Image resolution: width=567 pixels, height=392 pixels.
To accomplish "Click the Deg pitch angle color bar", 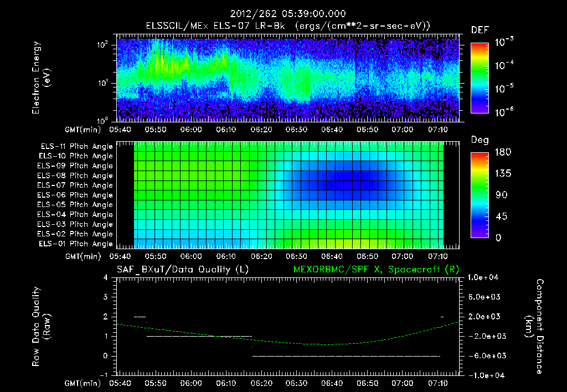I will [480, 195].
